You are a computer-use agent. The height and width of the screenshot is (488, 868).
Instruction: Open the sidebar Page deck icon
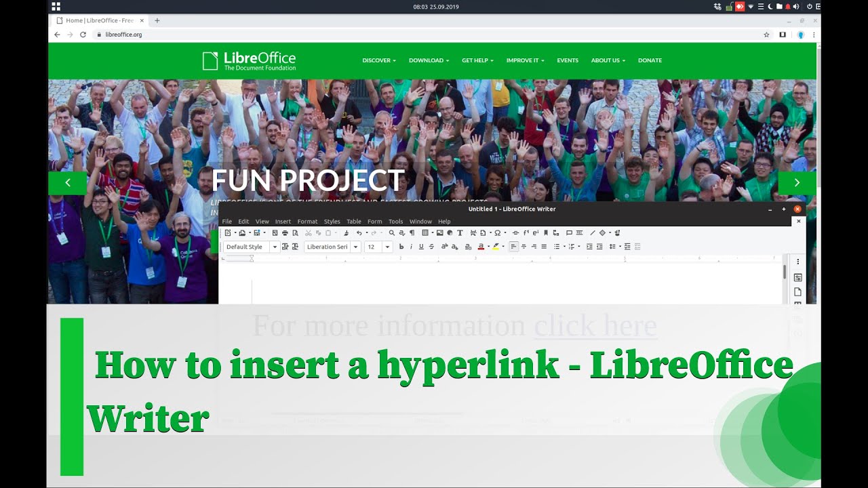(798, 292)
